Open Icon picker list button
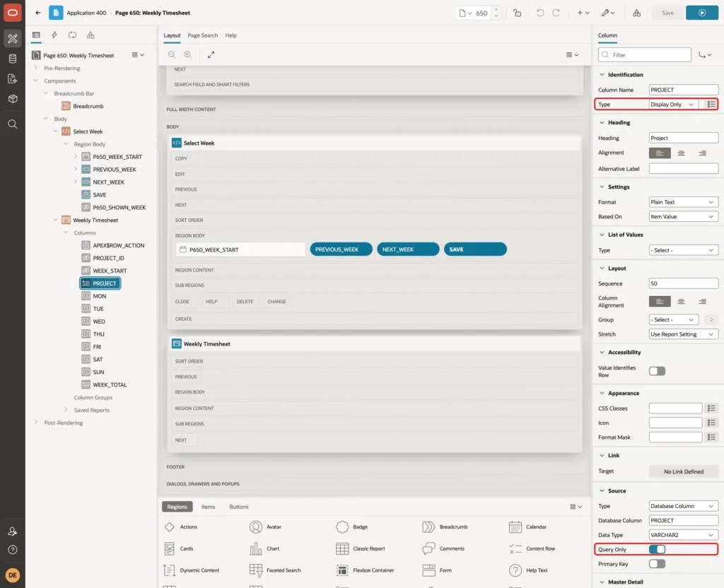This screenshot has width=724, height=588. pos(711,423)
